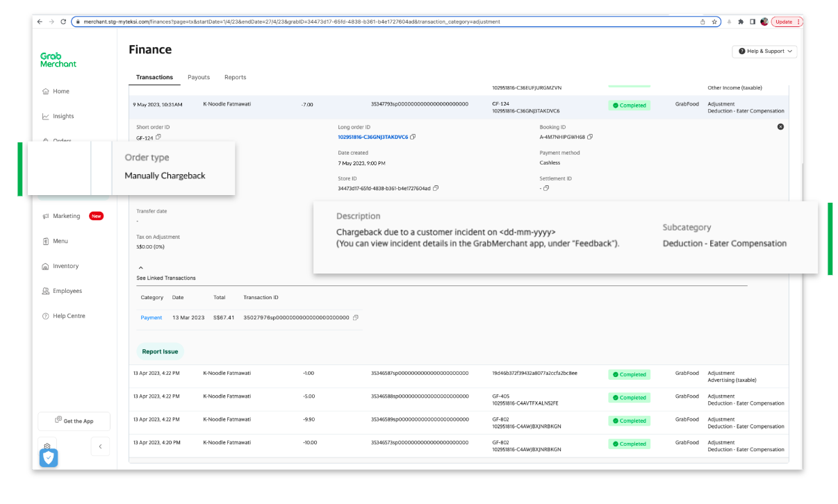
Task: Close the expanded transaction details panel
Action: [780, 126]
